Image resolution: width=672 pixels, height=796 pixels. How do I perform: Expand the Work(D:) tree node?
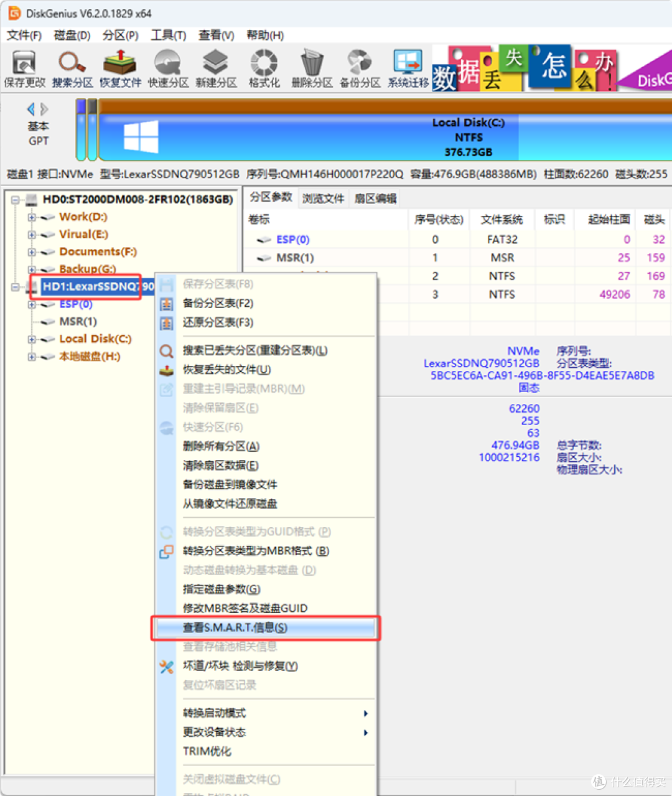[31, 217]
